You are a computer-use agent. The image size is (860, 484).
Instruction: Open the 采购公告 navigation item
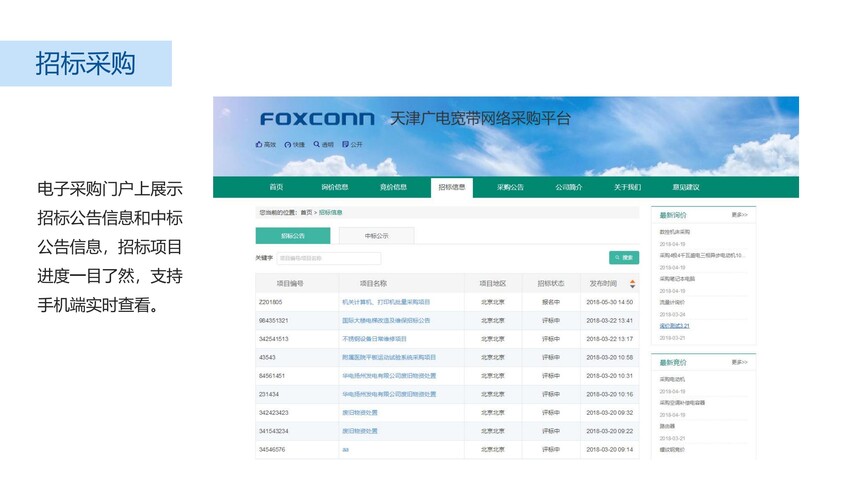click(x=510, y=187)
